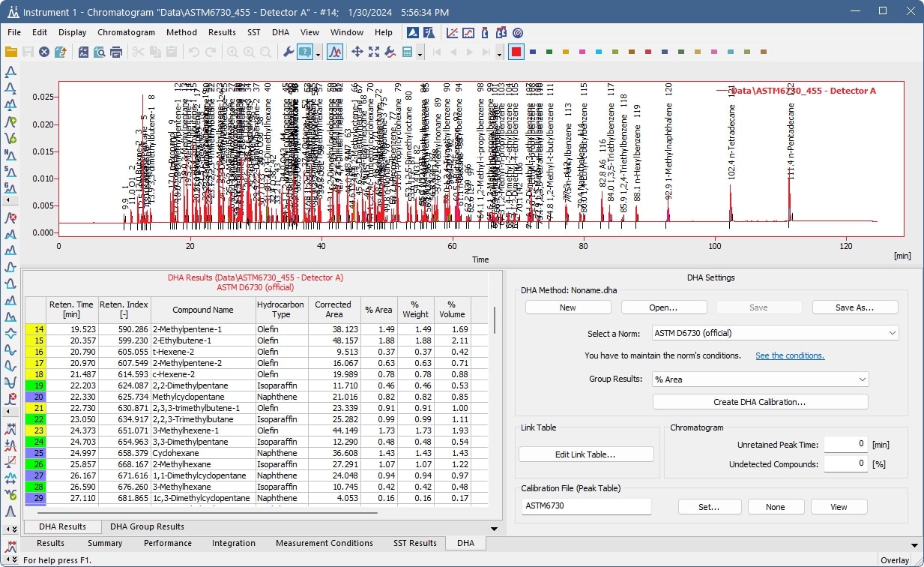Click the open folder icon in toolbar
Screen dimensions: 924x567
[11, 52]
